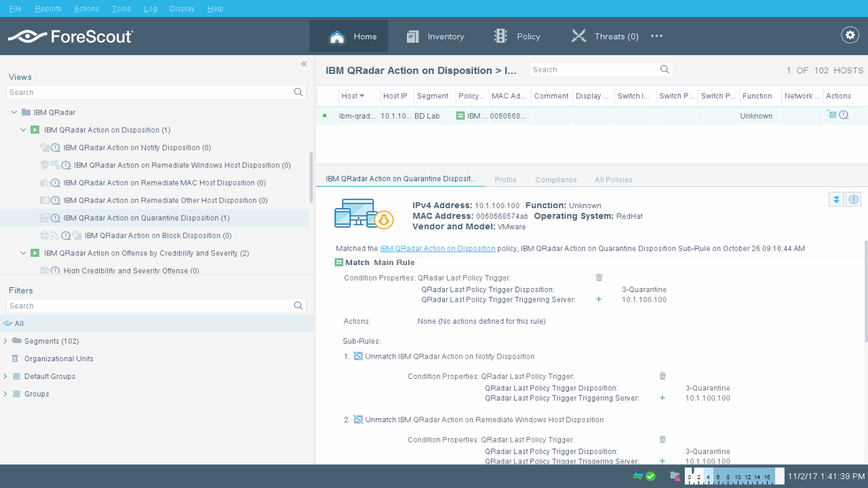Click the activity timeline bar in status bar
The height and width of the screenshot is (488, 868).
click(x=734, y=476)
